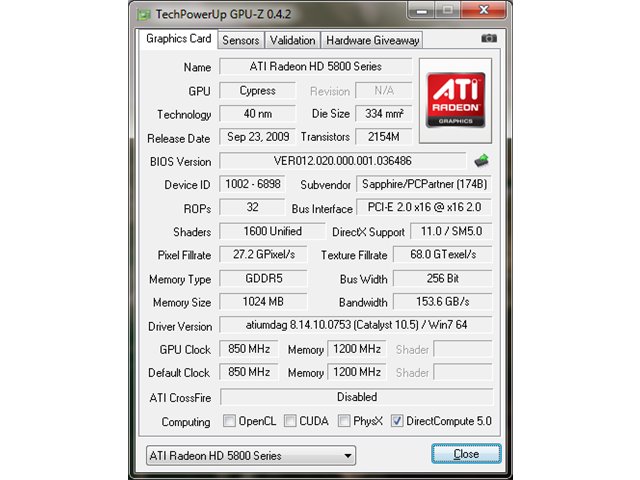This screenshot has height=480, width=640.
Task: Select the Graphics Card tab
Action: [178, 39]
